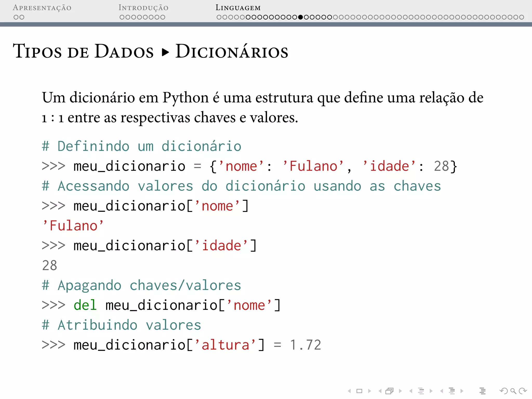The image size is (532, 399).
Task: Jump to next section arrow
Action: (x=462, y=391)
